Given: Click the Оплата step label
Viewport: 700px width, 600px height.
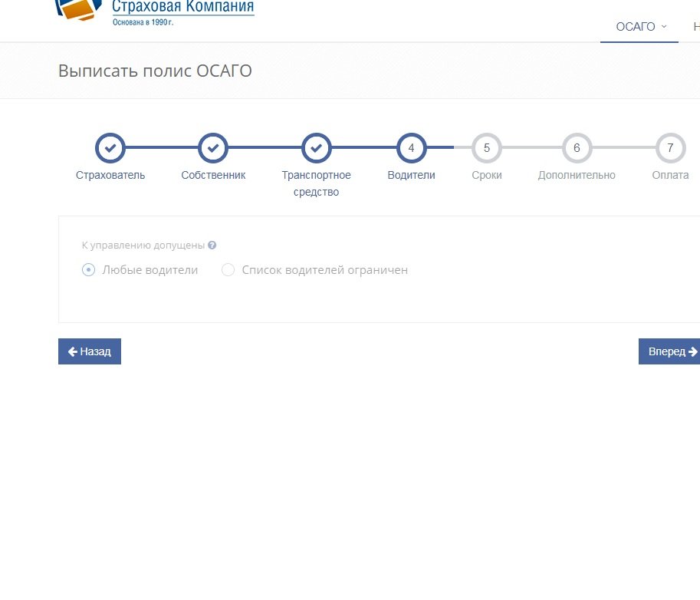Looking at the screenshot, I should (670, 175).
